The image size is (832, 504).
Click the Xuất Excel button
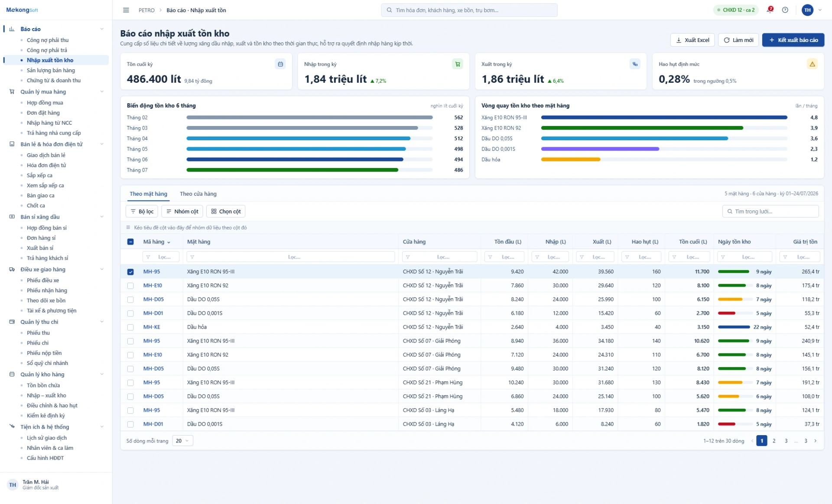692,40
